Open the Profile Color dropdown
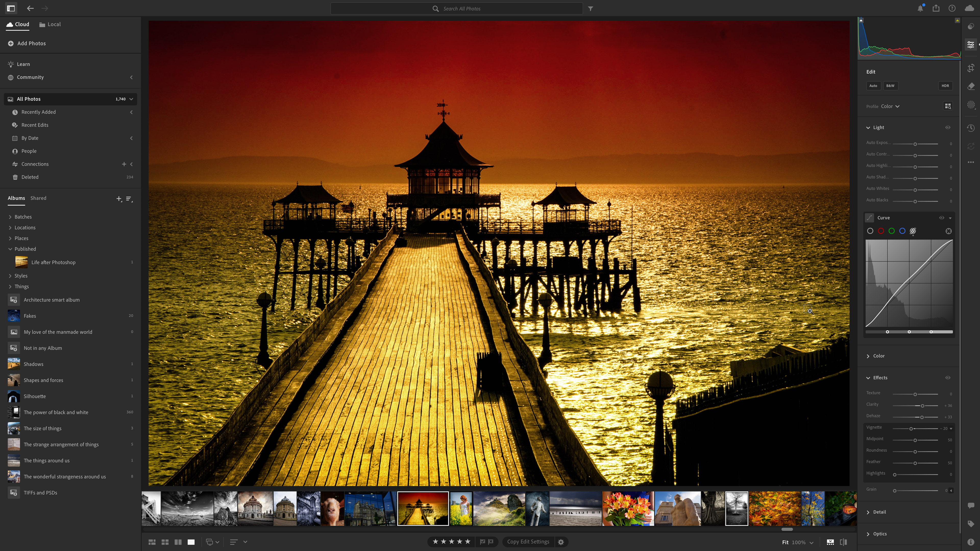Screen dimensions: 980x551 [890, 106]
